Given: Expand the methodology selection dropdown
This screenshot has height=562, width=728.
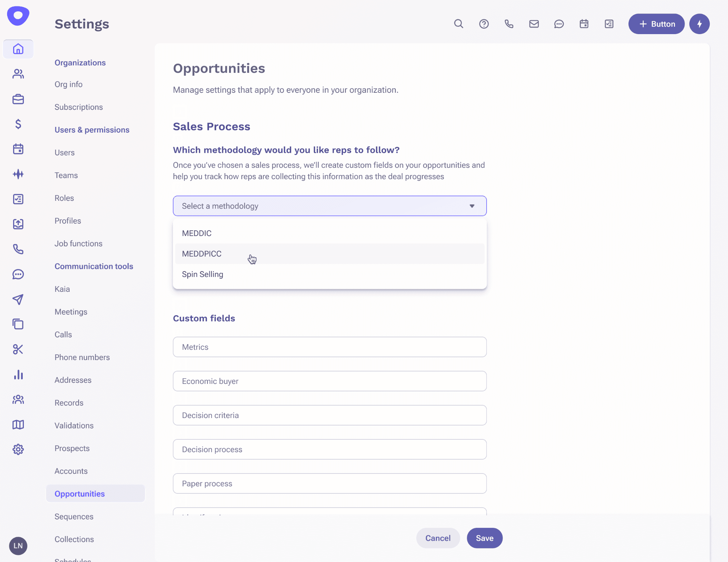Looking at the screenshot, I should 330,205.
